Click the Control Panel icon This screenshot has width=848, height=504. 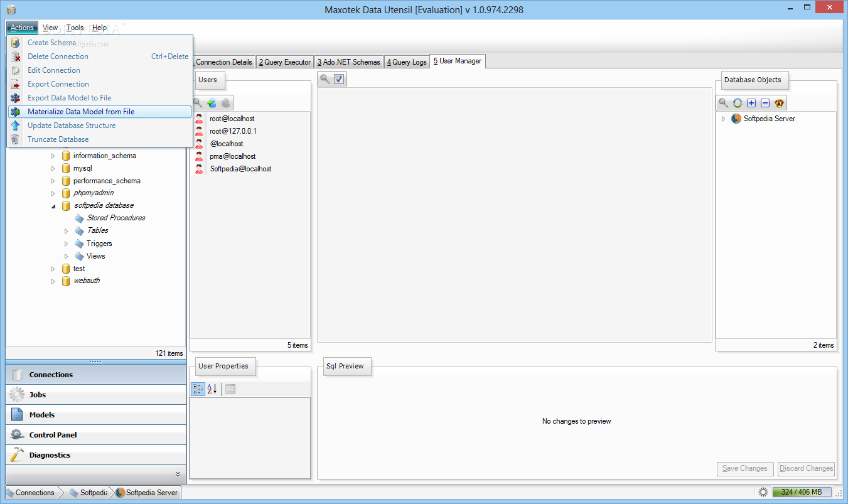(x=18, y=435)
